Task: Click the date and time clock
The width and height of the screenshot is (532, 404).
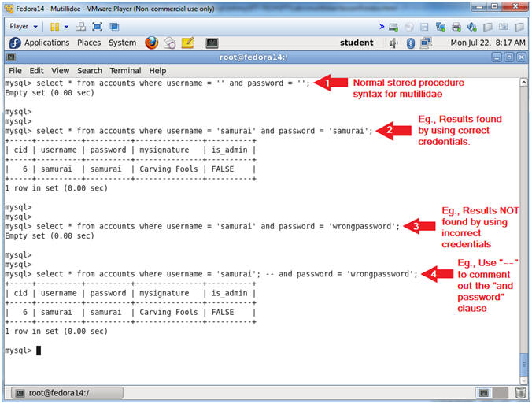Action: coord(488,43)
